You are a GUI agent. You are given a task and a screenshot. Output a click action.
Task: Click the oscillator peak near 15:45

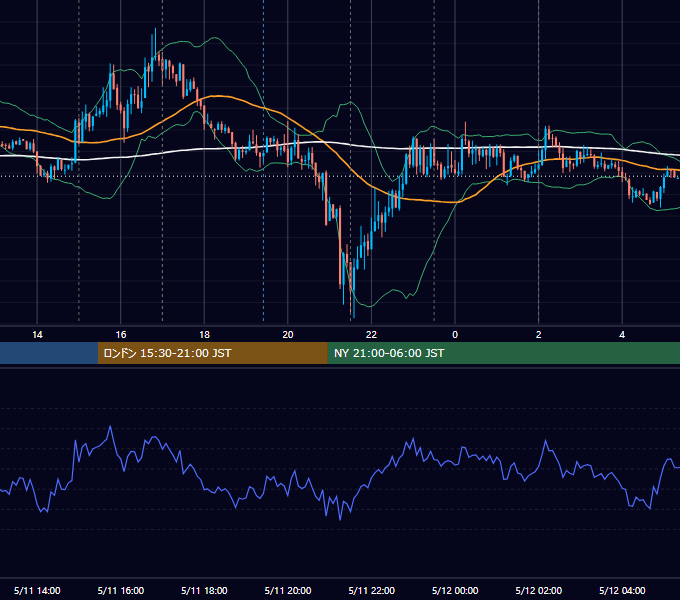110,427
